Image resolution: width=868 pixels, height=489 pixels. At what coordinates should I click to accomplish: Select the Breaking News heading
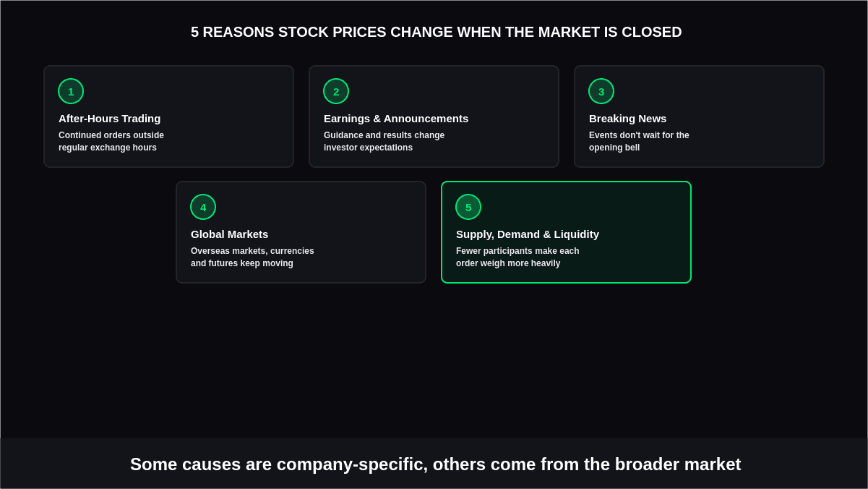coord(628,118)
